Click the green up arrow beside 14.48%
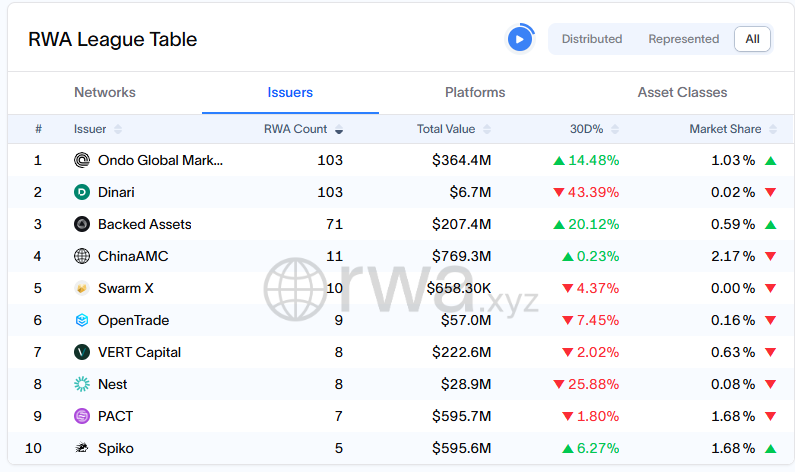The width and height of the screenshot is (807, 473). (x=559, y=161)
